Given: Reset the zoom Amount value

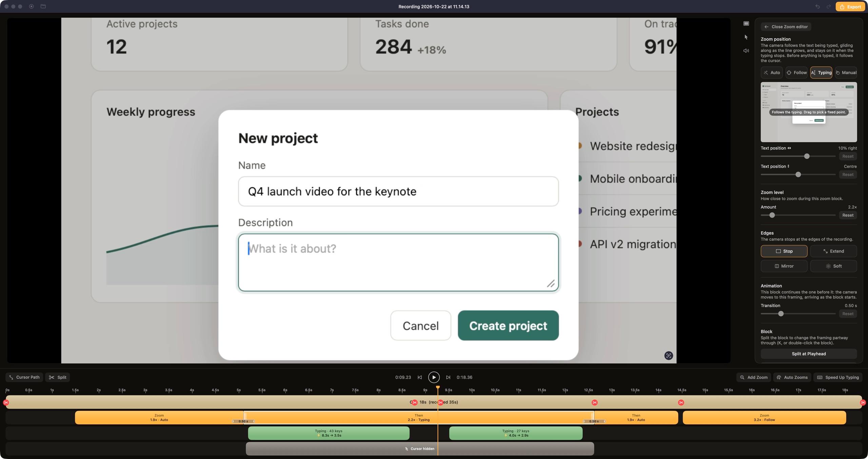Looking at the screenshot, I should 848,215.
